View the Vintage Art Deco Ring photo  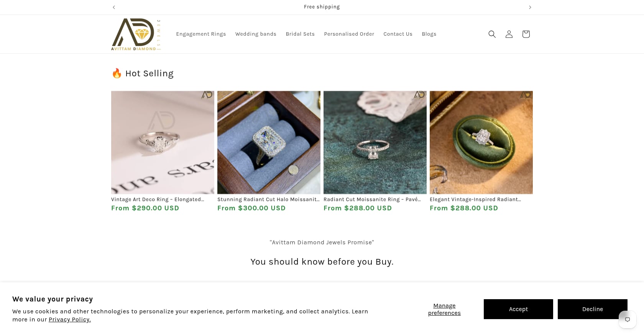[163, 142]
